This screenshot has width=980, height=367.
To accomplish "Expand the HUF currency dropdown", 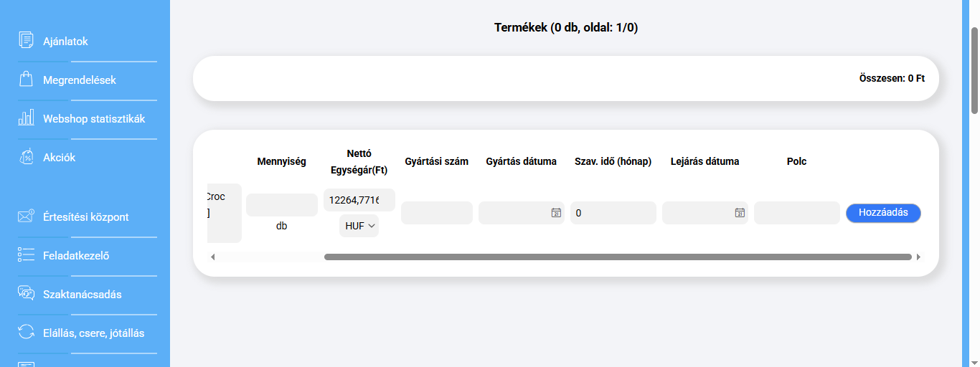I will [x=359, y=226].
